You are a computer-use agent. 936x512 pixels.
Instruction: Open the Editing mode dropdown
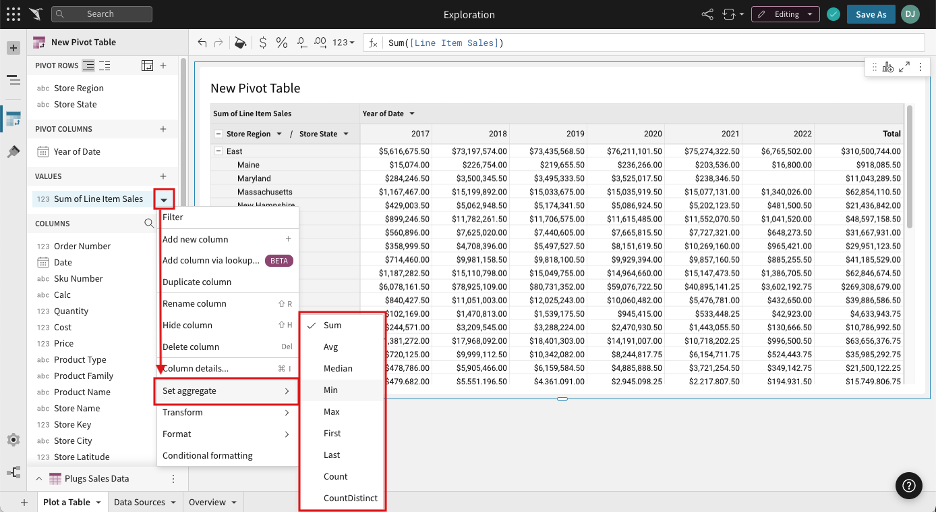(785, 14)
